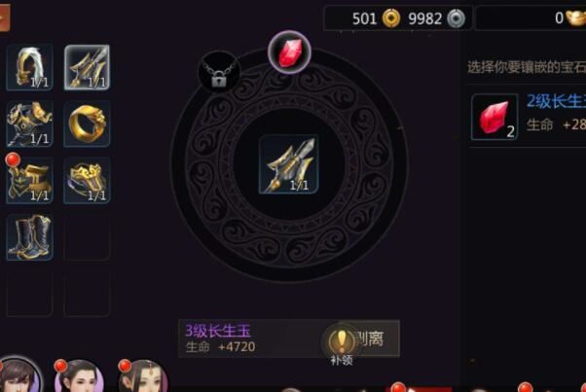Tap the silver coin 9982 counter
Viewport: 586px width, 392px height.
point(436,18)
